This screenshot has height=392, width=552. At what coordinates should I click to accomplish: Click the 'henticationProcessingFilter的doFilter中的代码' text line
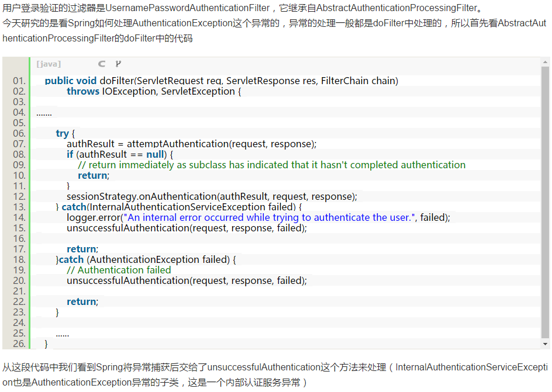coord(98,39)
